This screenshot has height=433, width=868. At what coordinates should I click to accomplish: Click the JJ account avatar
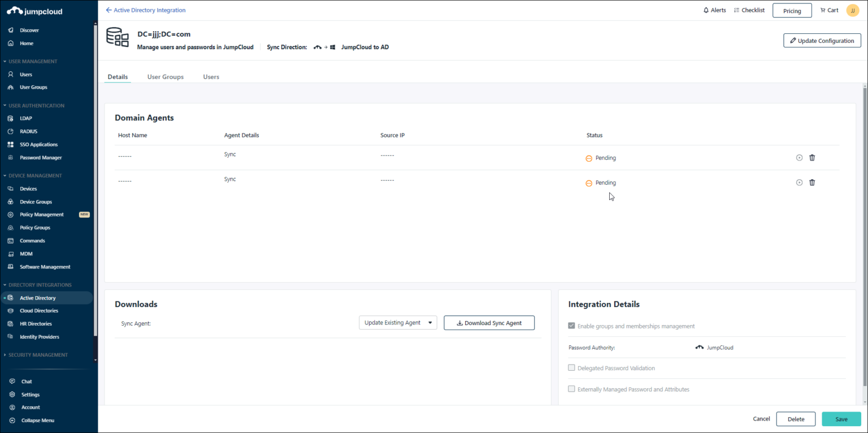(853, 10)
